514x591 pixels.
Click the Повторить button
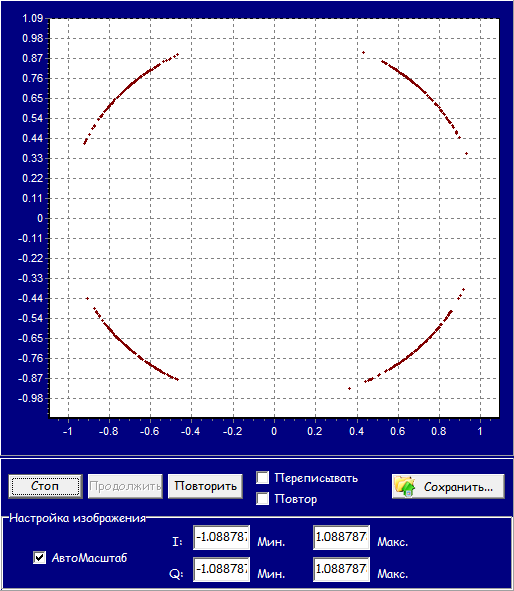click(205, 486)
